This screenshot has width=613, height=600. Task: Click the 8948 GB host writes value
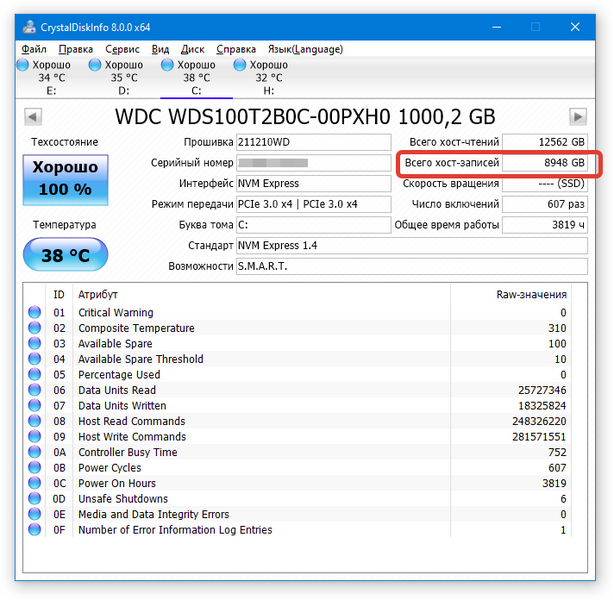click(545, 163)
